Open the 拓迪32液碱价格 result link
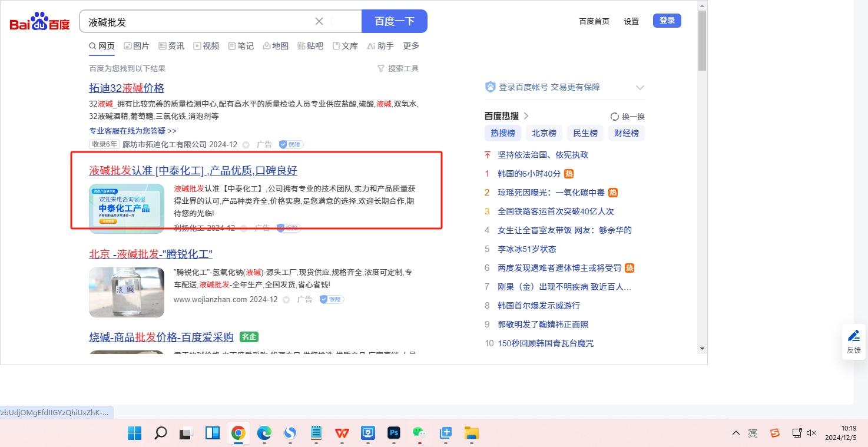Image resolution: width=868 pixels, height=447 pixels. 127,88
